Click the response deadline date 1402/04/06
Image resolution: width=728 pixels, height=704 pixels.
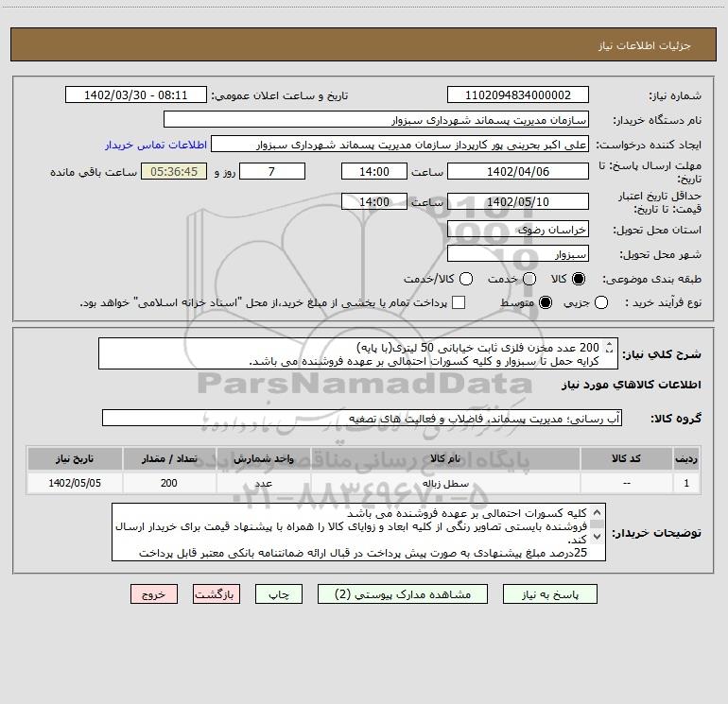pyautogui.click(x=518, y=171)
